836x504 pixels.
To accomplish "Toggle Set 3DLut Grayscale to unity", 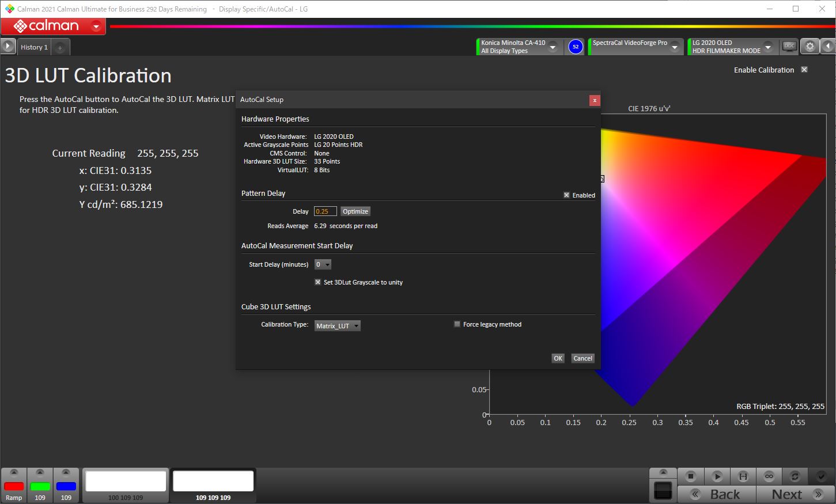I will pyautogui.click(x=318, y=282).
